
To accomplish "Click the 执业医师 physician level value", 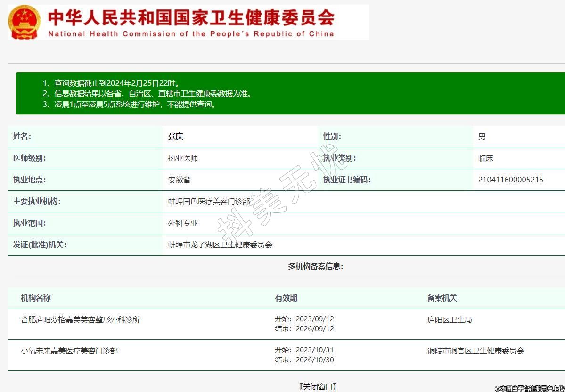I will (183, 158).
